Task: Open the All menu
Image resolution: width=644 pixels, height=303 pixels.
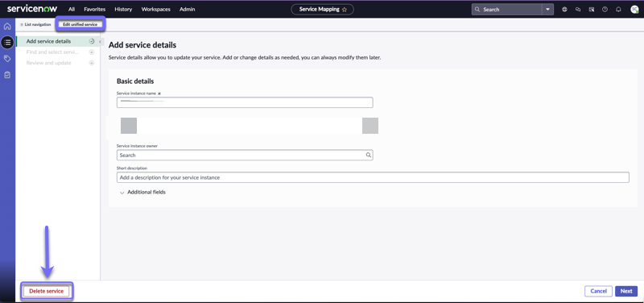Action: pyautogui.click(x=72, y=9)
